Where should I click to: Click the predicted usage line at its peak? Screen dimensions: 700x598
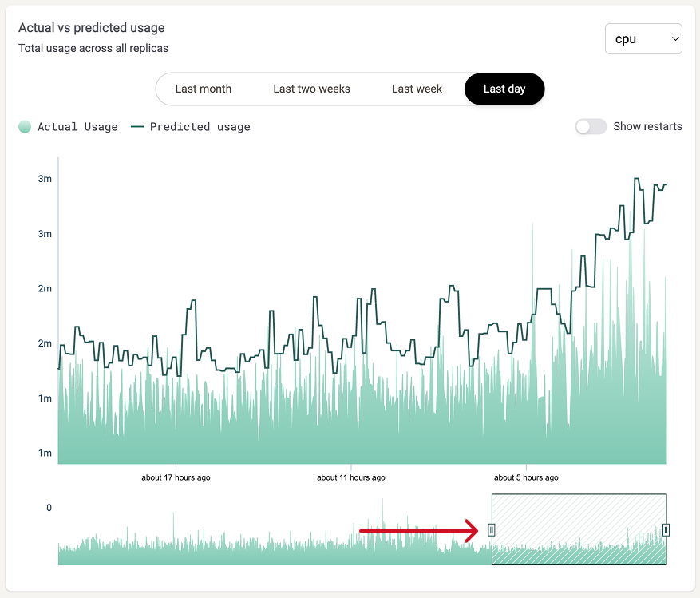pos(636,180)
